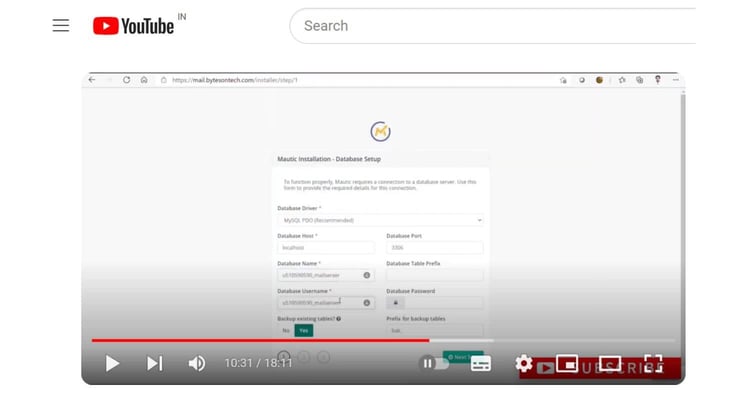Click the Mautic Installation - Database Setup heading
The image size is (736, 400).
coord(329,159)
